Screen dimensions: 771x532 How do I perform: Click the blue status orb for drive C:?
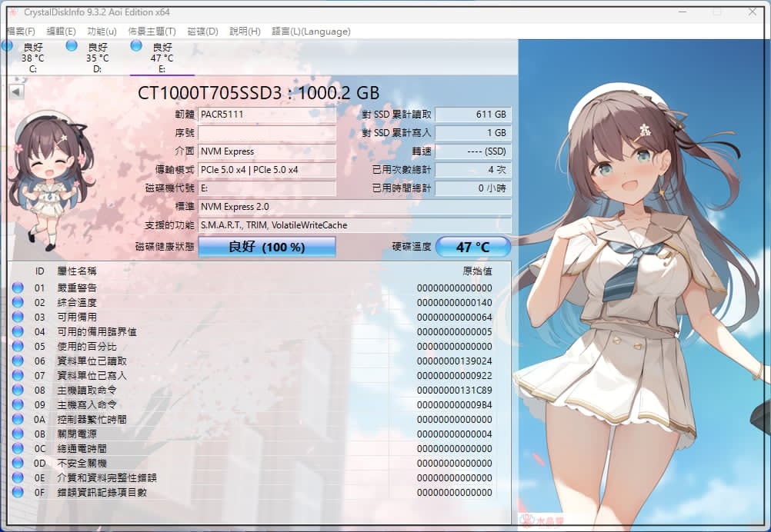[8, 46]
